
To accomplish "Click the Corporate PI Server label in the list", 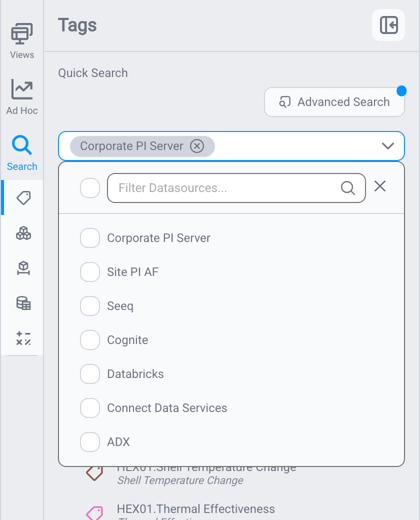I will click(x=158, y=238).
